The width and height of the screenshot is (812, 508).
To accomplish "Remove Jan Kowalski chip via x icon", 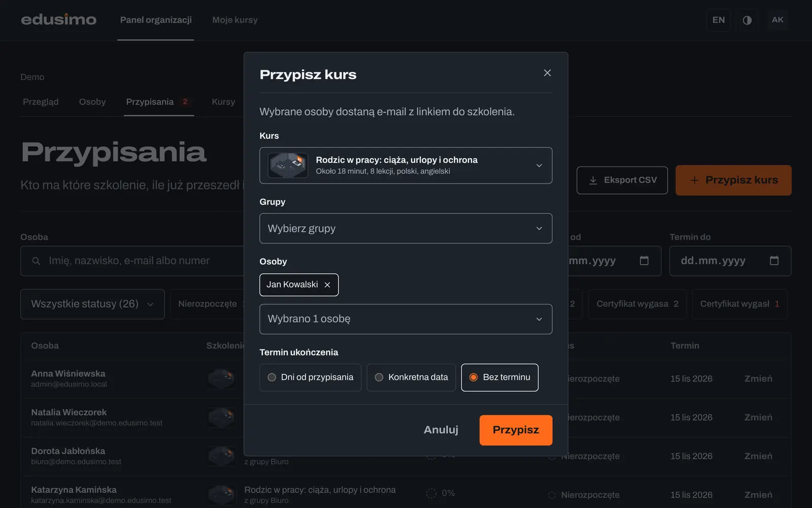I will [x=327, y=285].
